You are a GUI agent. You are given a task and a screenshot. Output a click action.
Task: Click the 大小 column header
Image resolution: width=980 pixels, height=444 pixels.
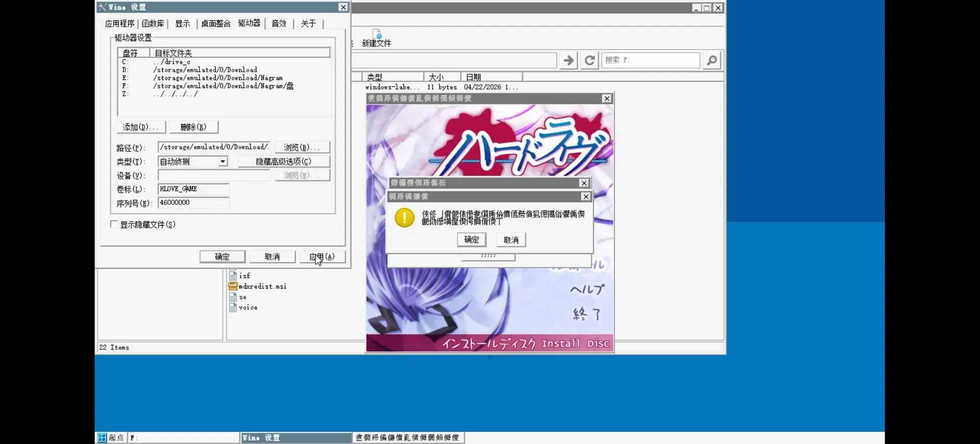[x=442, y=77]
